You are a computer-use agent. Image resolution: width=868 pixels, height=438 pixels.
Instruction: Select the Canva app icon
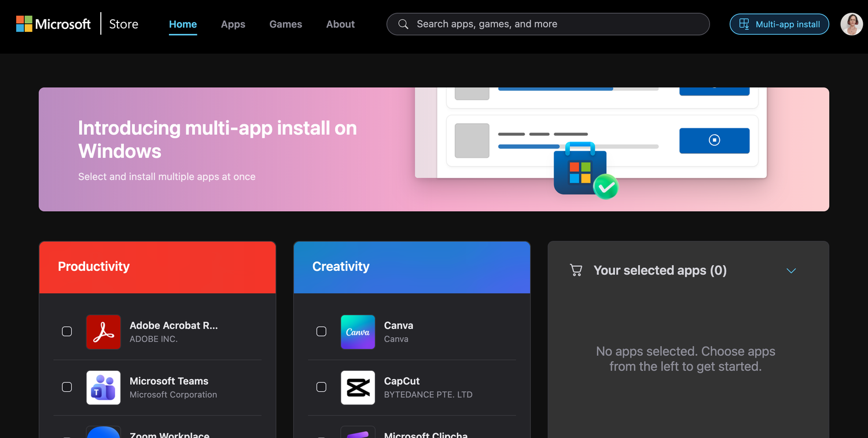(x=358, y=332)
